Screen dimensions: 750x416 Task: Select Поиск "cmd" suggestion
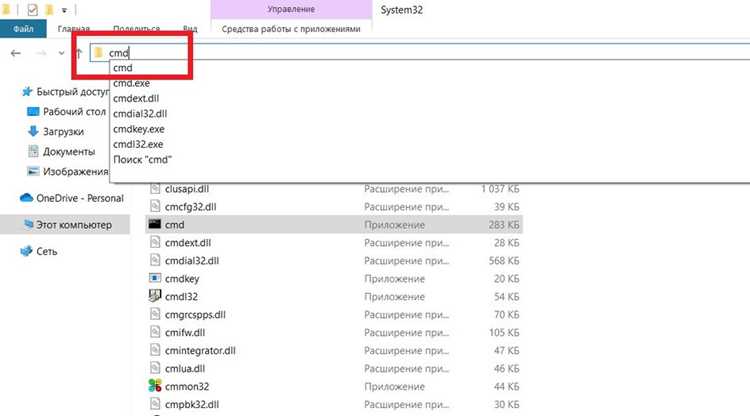[142, 160]
